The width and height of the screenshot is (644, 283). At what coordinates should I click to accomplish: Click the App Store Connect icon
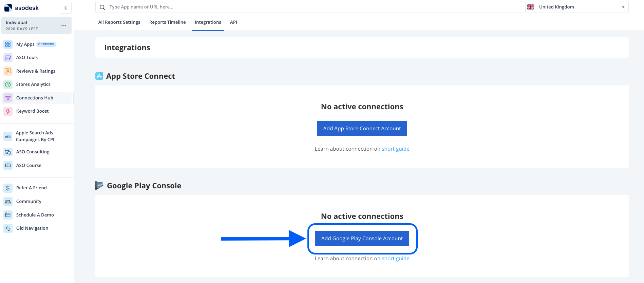pos(99,76)
